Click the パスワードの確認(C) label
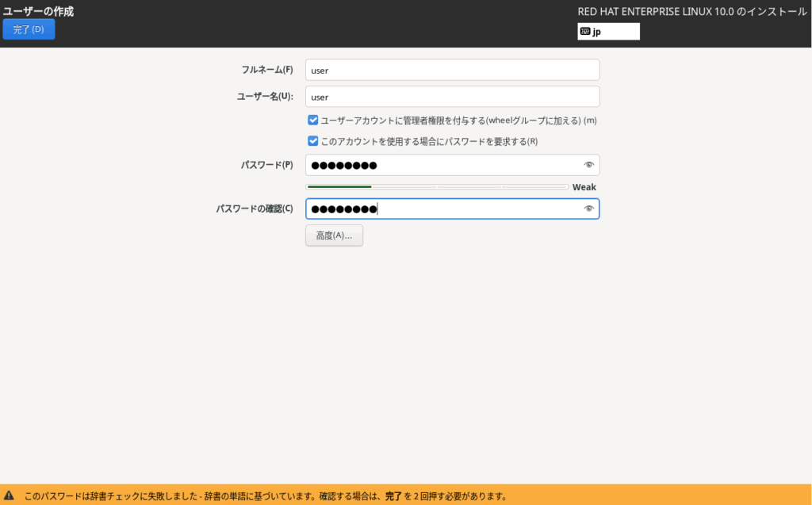812x505 pixels. 255,209
